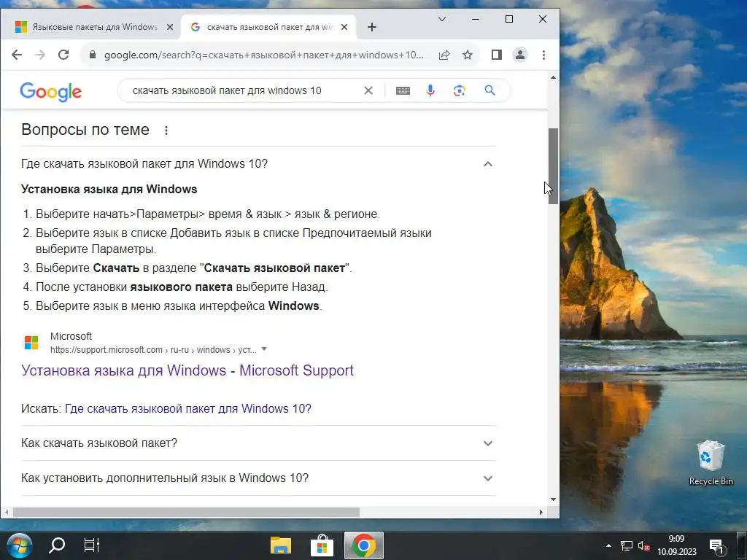The height and width of the screenshot is (560, 747).
Task: Open the dropdown arrow beside support.microsoft.com URL
Action: click(x=264, y=349)
